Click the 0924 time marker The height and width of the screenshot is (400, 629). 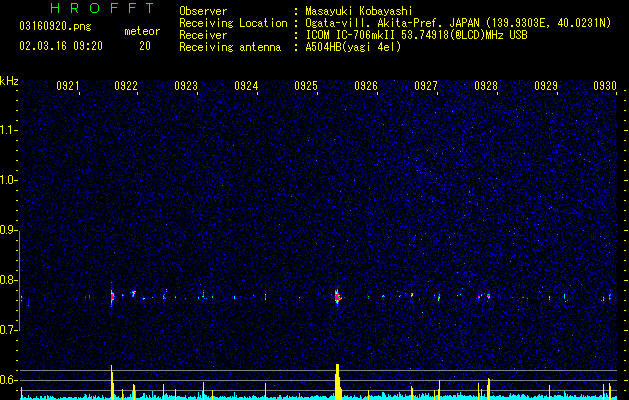coord(246,85)
